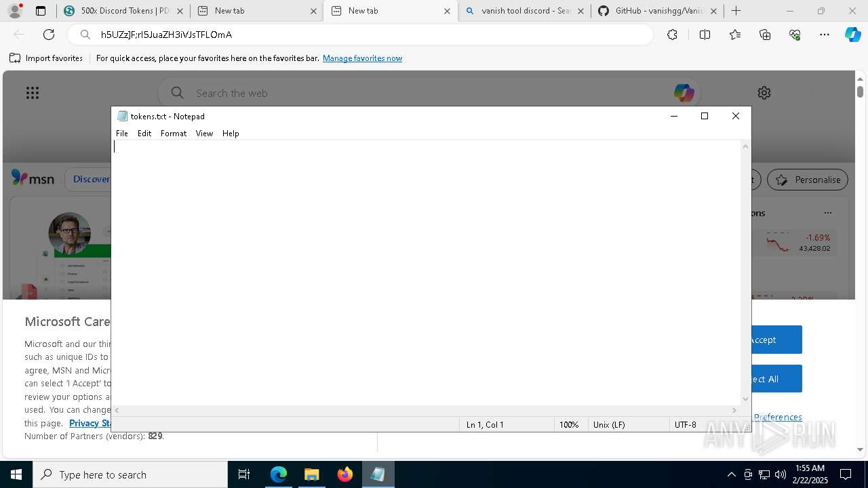Click the Ln 1, Col 1 status text
The image size is (868, 488).
[485, 424]
